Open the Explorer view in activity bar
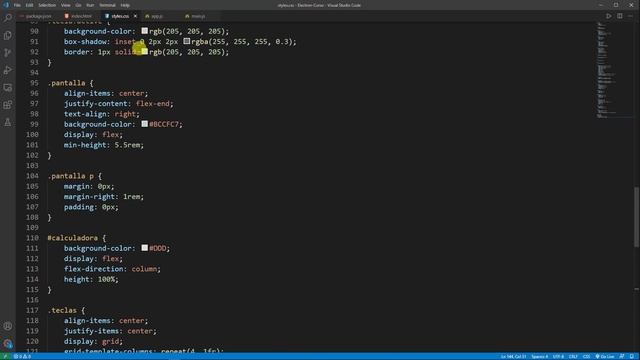Image resolution: width=640 pixels, height=360 pixels. click(x=8, y=35)
